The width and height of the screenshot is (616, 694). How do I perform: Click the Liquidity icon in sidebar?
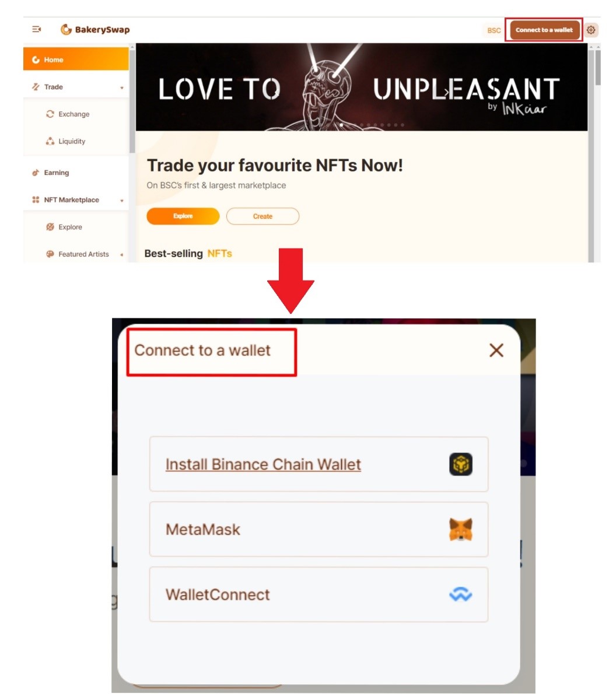tap(50, 141)
